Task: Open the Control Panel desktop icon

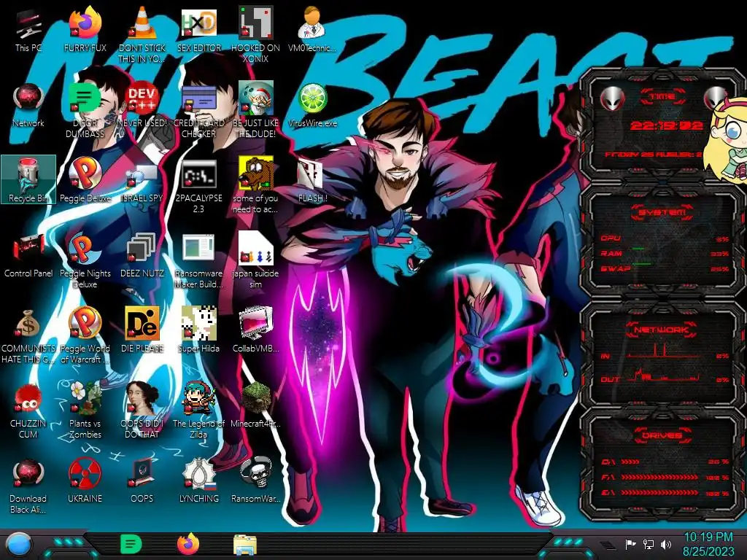Action: pyautogui.click(x=28, y=255)
